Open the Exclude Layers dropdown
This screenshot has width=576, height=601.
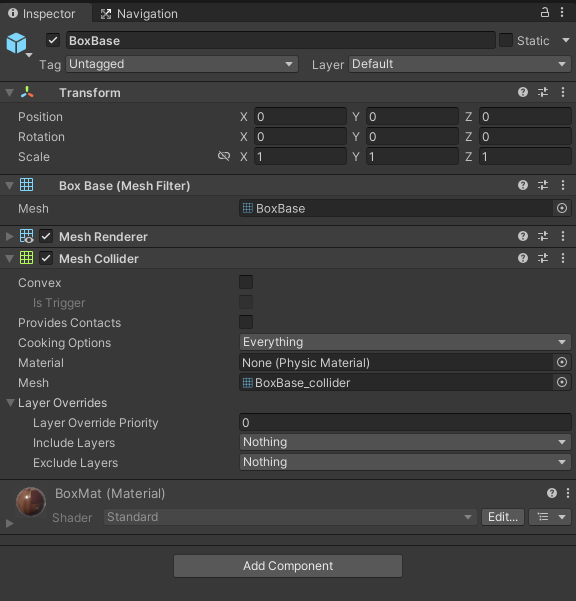point(405,462)
